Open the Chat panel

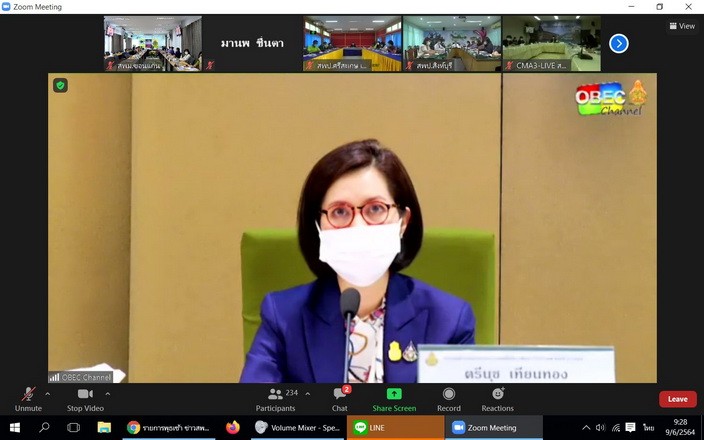340,398
